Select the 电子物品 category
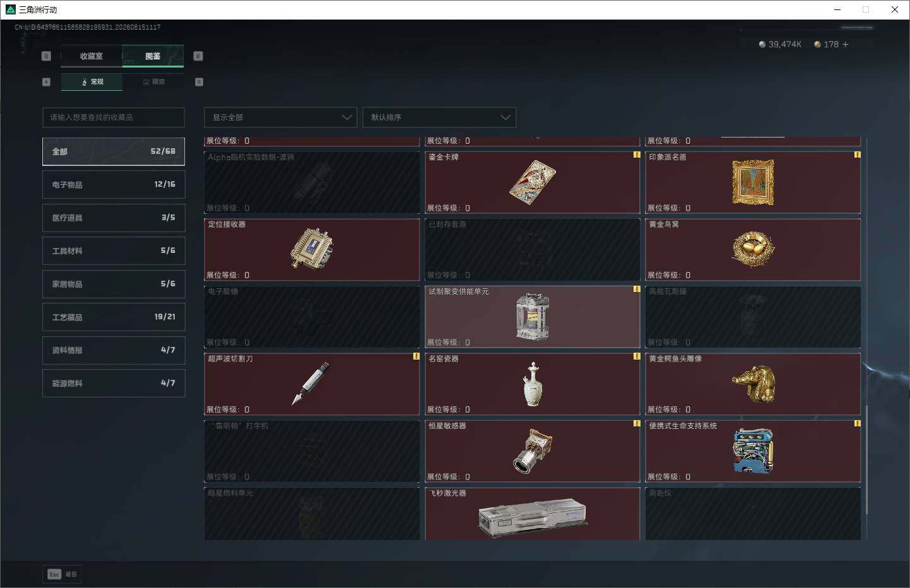Screen dimensions: 910x588 tap(114, 184)
